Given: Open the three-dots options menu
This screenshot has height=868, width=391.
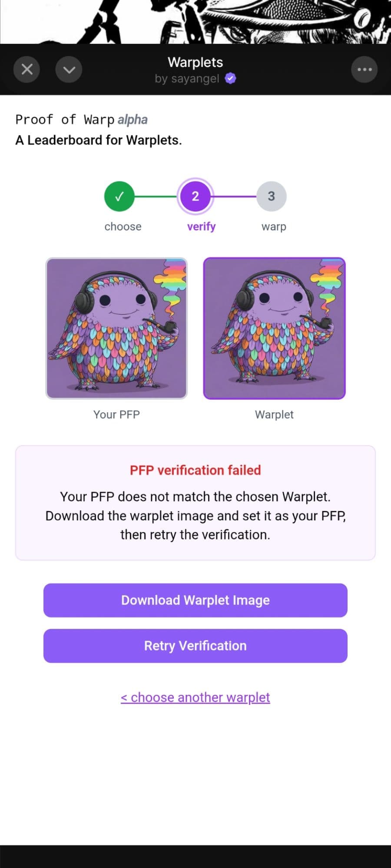Looking at the screenshot, I should point(364,69).
